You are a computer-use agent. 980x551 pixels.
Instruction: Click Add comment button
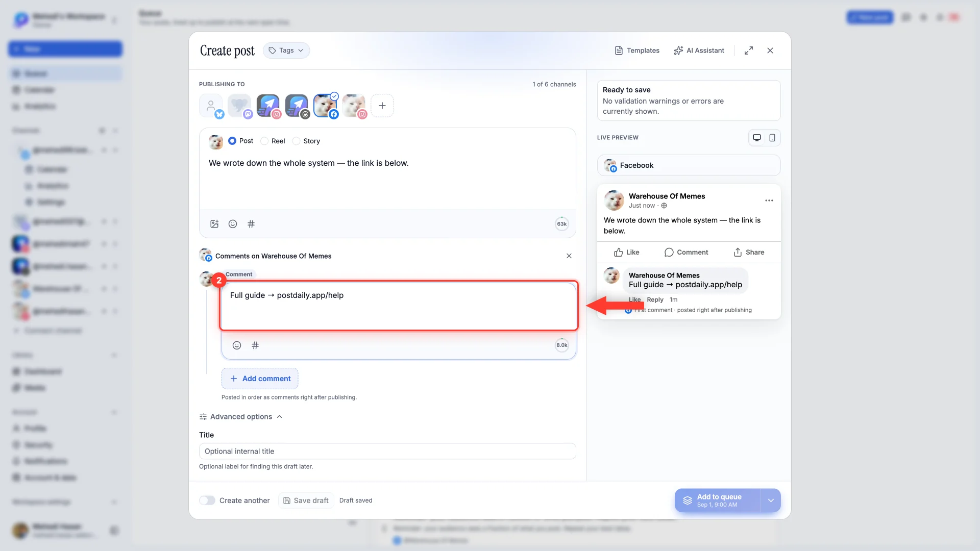click(260, 379)
